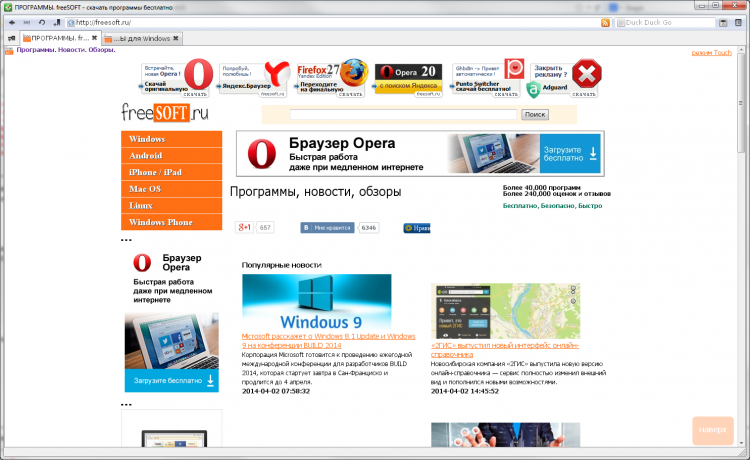
Task: Click the Windows 9 news thumbnail
Action: 317,302
